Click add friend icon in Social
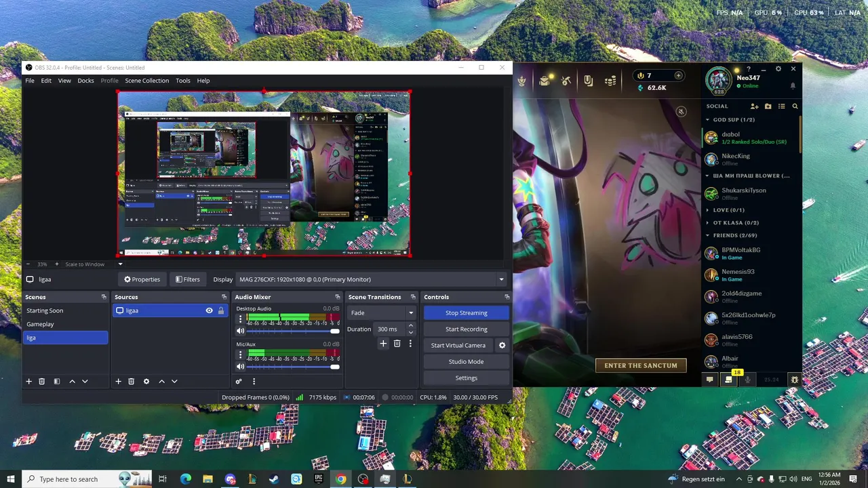This screenshot has width=868, height=488. 754,106
